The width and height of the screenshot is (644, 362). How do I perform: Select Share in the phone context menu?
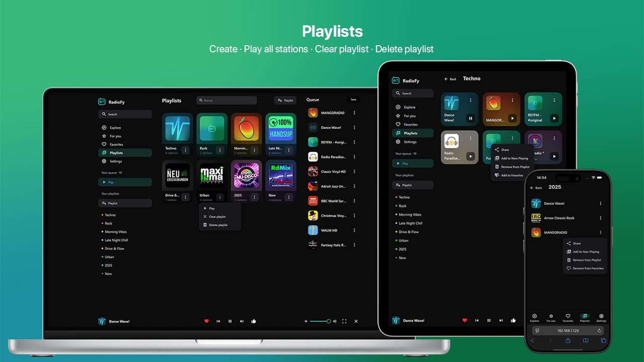pyautogui.click(x=585, y=243)
